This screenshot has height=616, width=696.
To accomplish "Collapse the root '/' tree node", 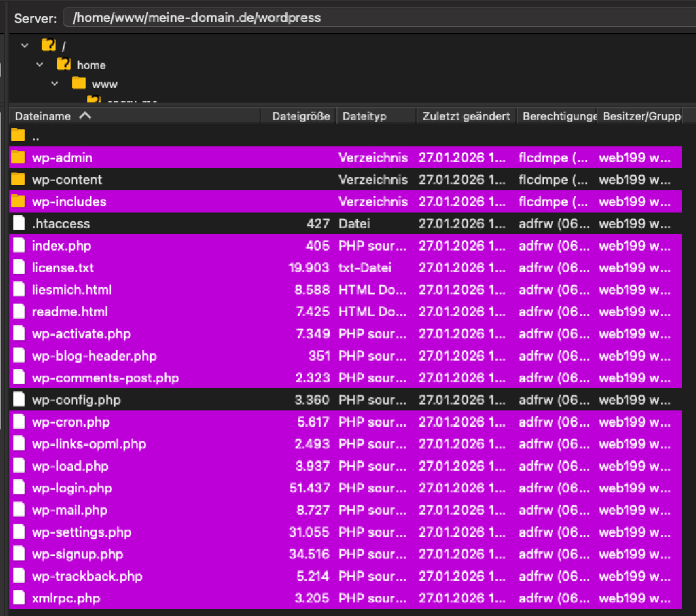I will (24, 45).
